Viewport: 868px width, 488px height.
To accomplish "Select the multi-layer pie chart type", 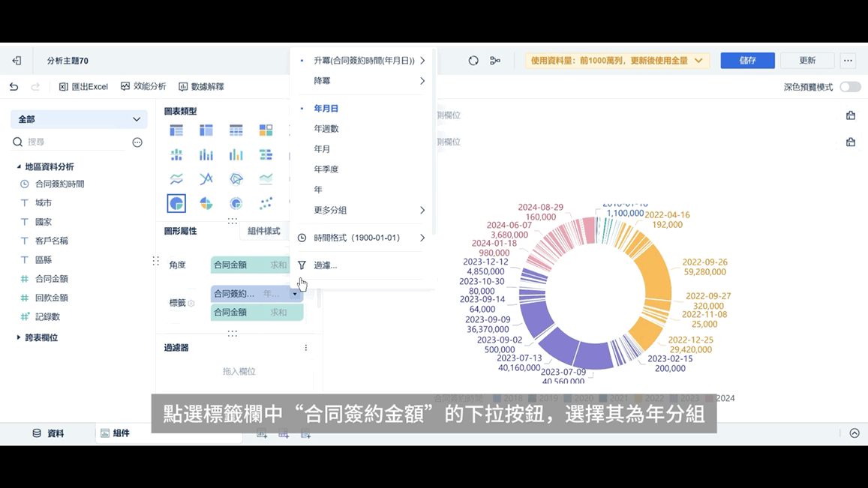I will (x=236, y=204).
